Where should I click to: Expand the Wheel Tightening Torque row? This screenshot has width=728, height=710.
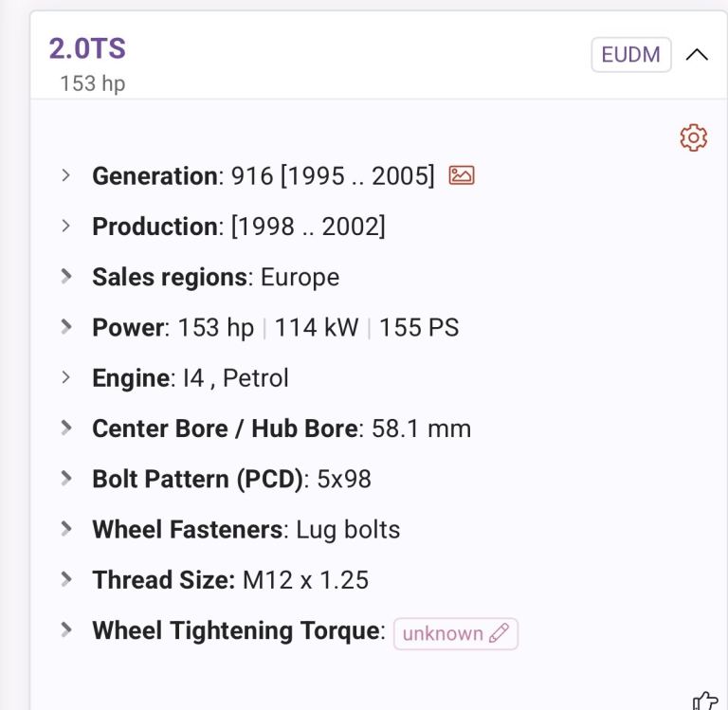[x=66, y=629]
